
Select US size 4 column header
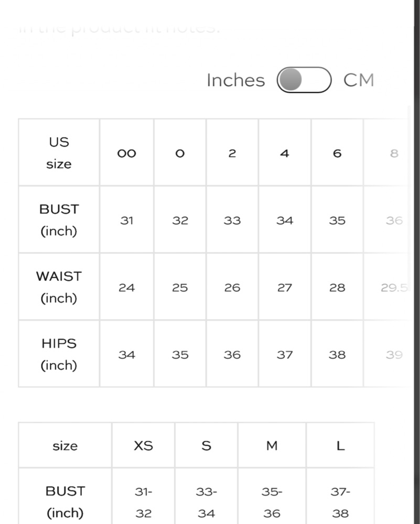point(285,153)
